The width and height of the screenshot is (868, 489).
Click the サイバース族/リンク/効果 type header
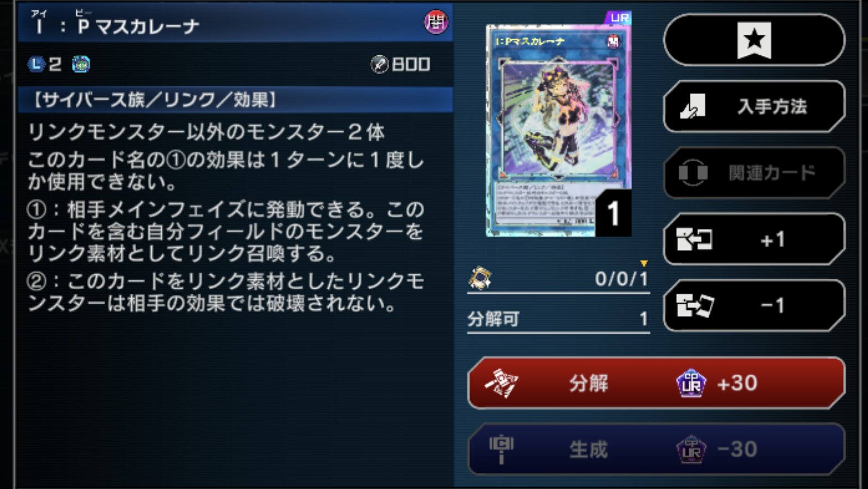[x=235, y=100]
